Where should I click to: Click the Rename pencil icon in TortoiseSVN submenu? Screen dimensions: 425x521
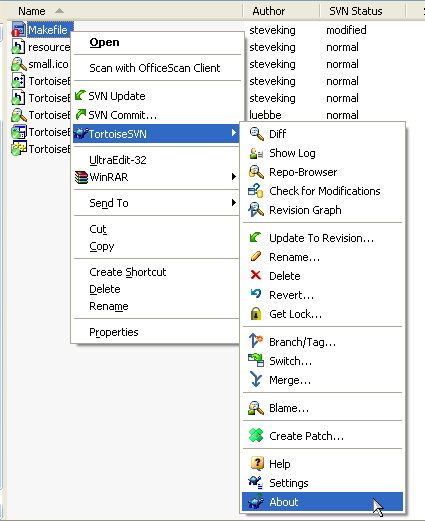point(256,257)
